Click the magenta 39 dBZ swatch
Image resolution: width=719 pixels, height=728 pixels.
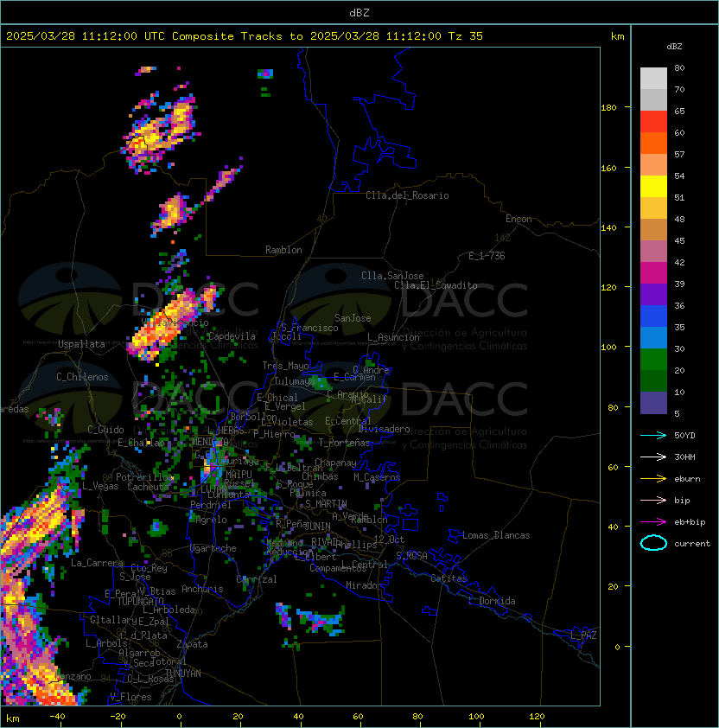(653, 273)
